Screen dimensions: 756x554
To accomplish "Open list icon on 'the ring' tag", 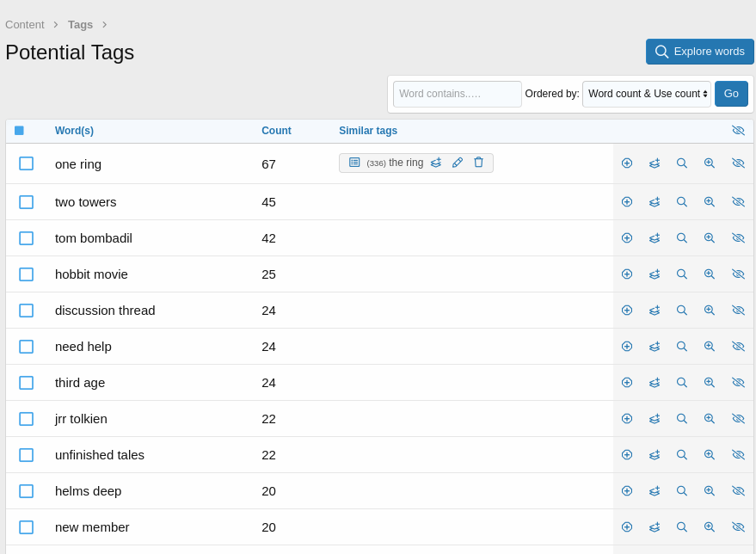I will click(354, 163).
